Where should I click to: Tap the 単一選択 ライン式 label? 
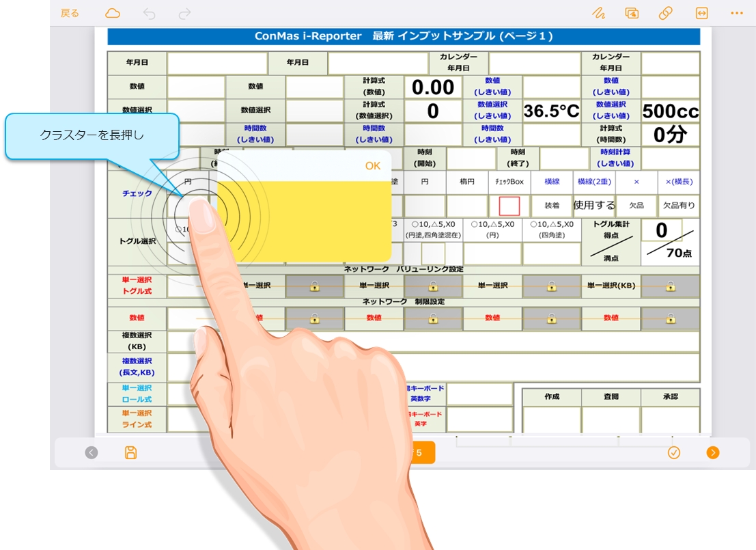(137, 419)
